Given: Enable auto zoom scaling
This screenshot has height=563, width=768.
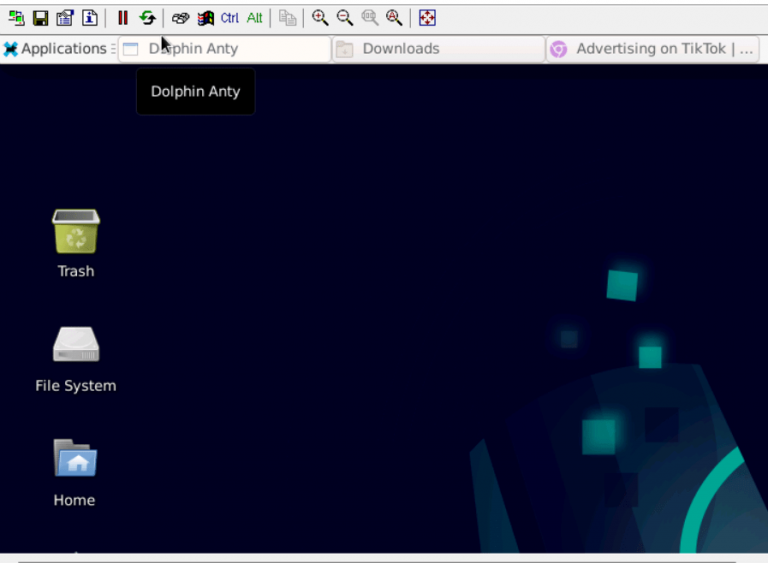Looking at the screenshot, I should click(x=394, y=18).
